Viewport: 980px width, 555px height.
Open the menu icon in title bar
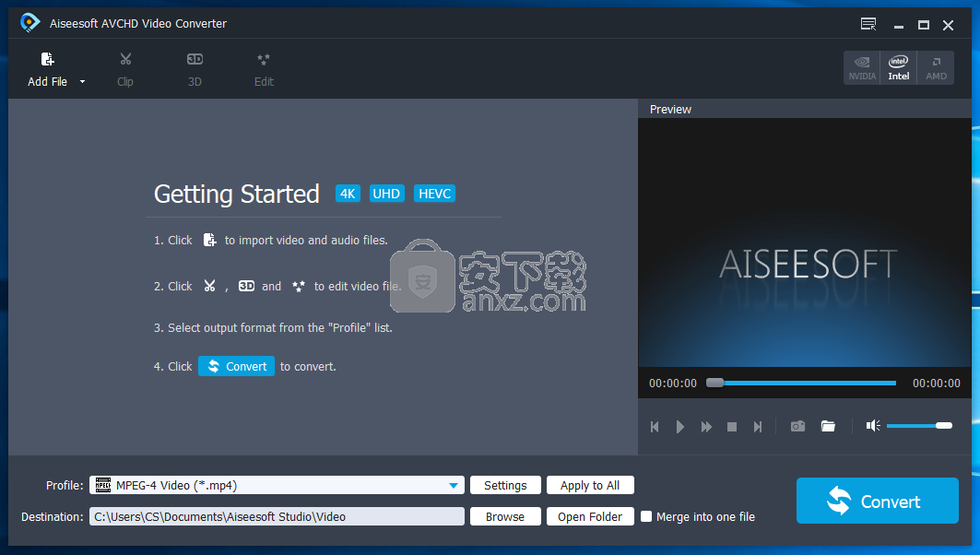pyautogui.click(x=868, y=24)
